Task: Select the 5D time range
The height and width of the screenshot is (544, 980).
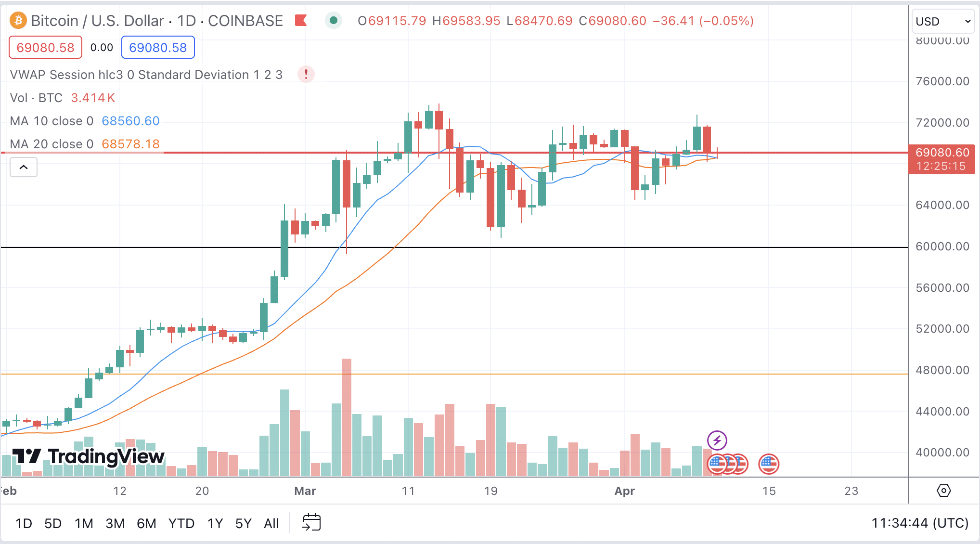Action: point(53,523)
